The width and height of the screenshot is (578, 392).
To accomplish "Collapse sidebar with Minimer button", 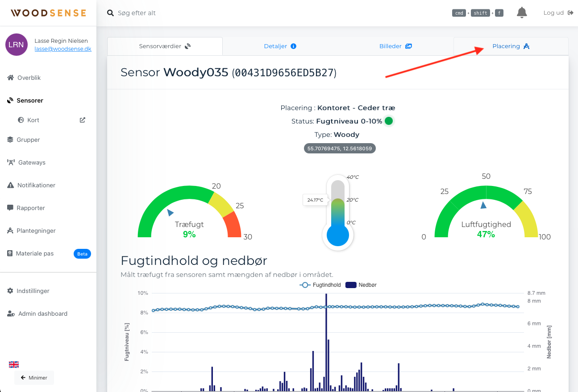I will click(34, 378).
